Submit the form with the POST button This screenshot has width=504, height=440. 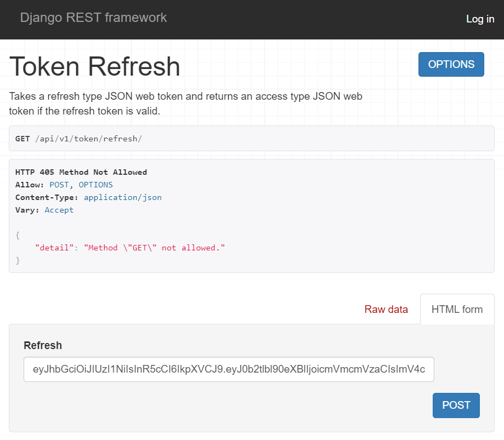(x=456, y=405)
